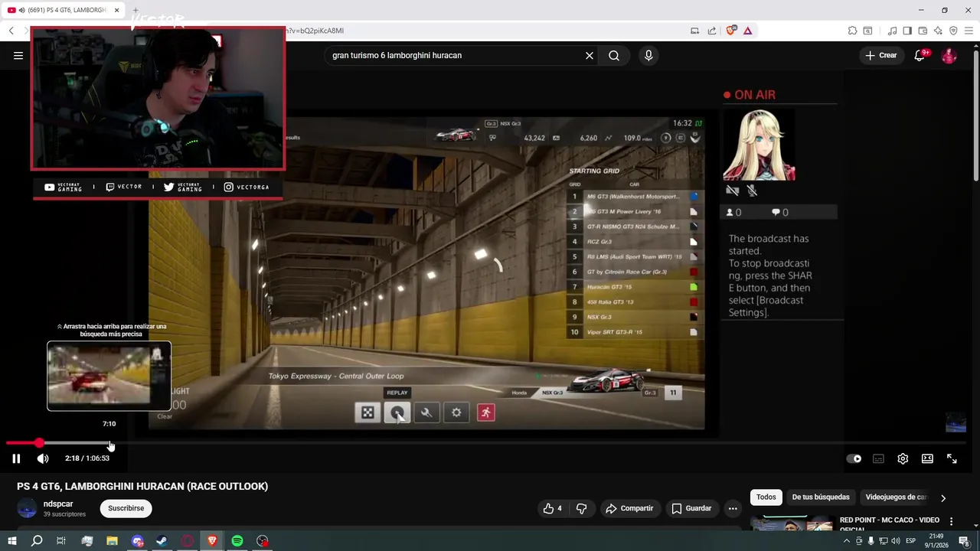Like the video with thumbs up
The image size is (980, 551).
(552, 508)
